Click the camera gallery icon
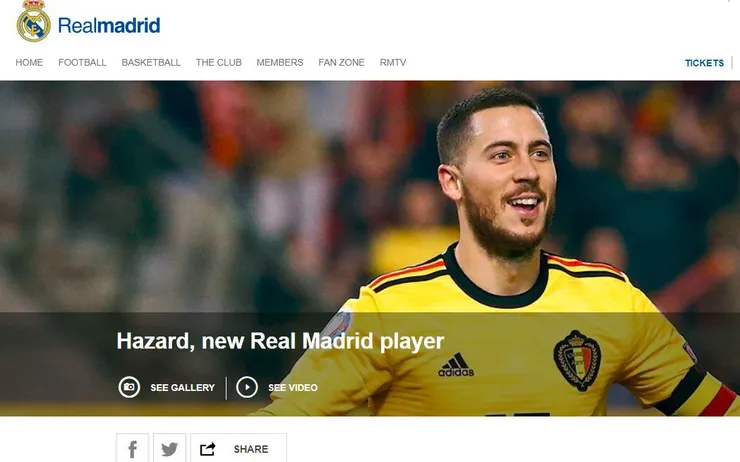 pyautogui.click(x=129, y=387)
